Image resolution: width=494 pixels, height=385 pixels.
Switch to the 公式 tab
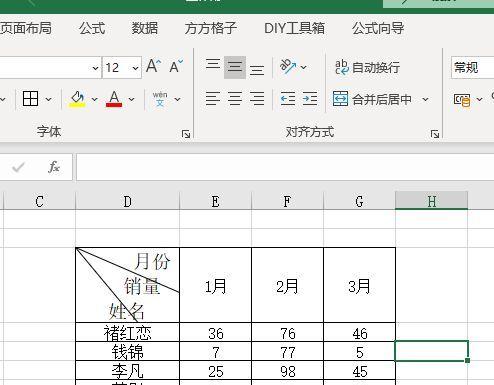pyautogui.click(x=92, y=28)
